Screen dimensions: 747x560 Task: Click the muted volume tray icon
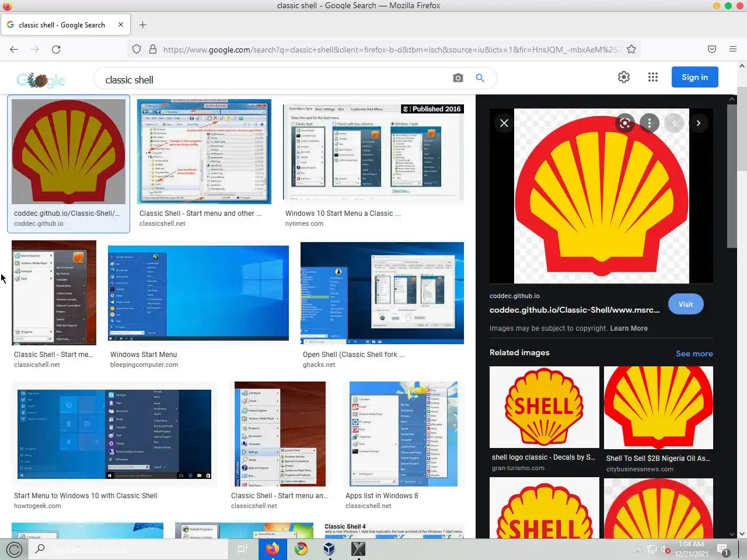[x=665, y=549]
